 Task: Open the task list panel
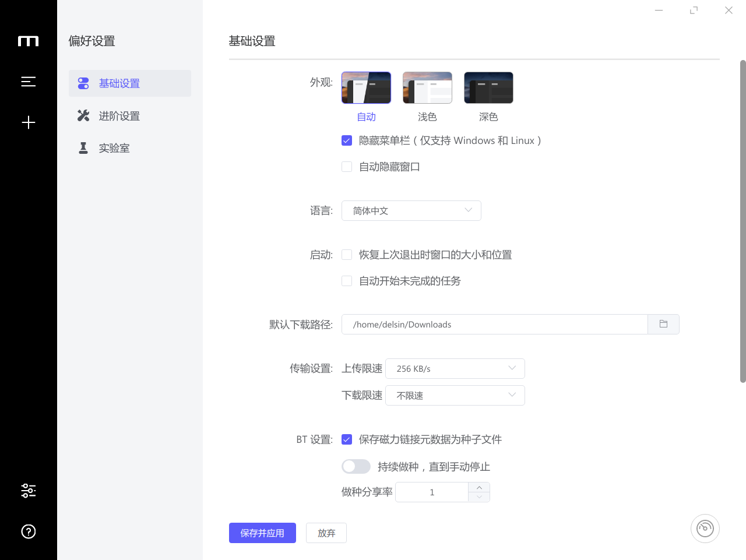pos(28,82)
